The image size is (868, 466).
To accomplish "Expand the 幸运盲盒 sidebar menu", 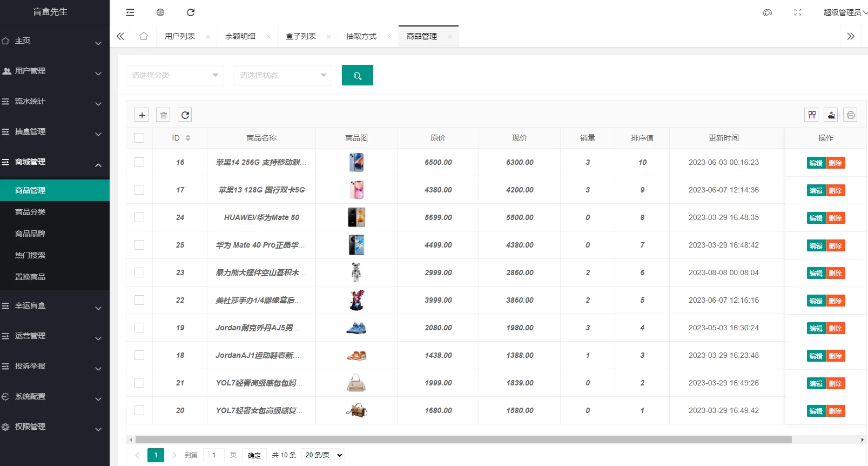I will [x=55, y=306].
